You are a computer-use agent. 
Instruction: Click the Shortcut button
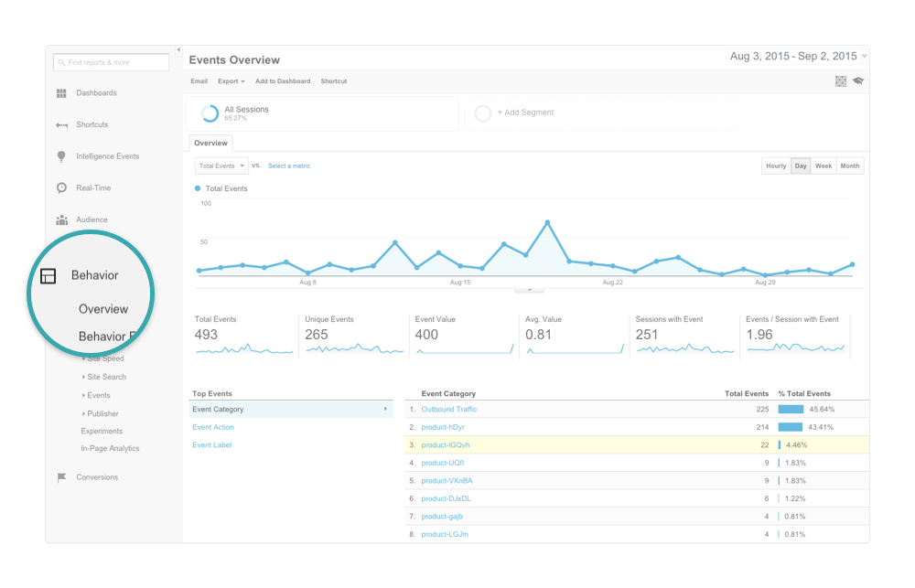coord(334,81)
